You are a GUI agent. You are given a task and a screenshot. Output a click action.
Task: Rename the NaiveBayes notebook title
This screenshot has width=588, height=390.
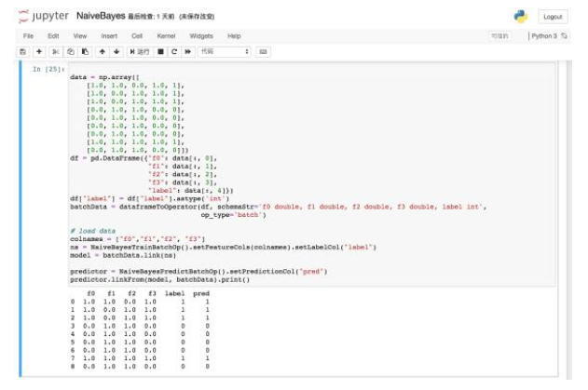101,16
